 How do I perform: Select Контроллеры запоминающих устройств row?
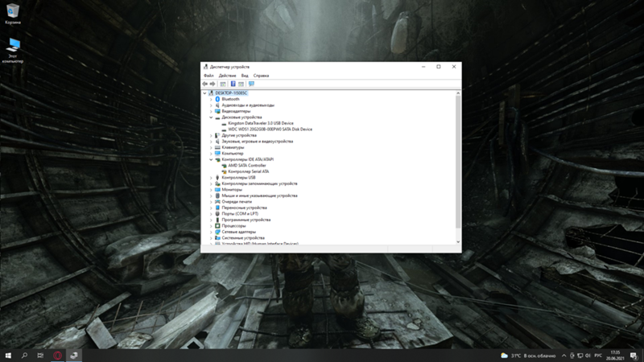point(259,183)
